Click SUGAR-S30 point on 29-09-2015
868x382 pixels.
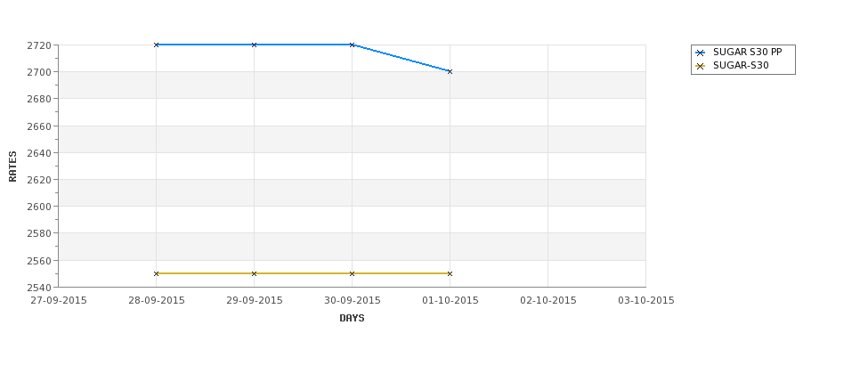click(254, 273)
